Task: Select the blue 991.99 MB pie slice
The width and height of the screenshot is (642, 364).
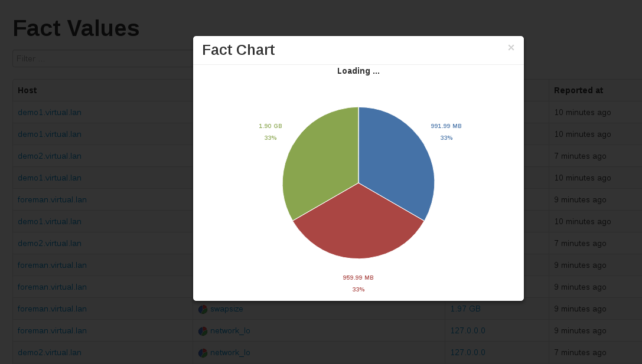Action: pos(395,163)
